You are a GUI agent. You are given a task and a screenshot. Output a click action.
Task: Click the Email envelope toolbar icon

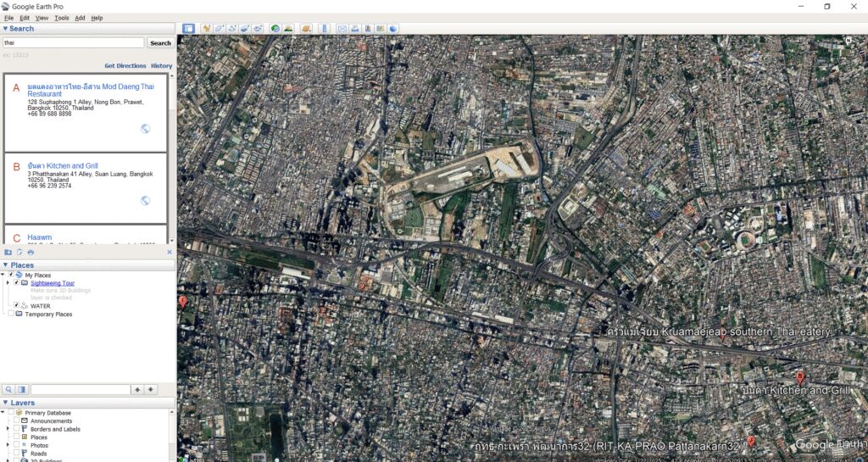(x=342, y=29)
